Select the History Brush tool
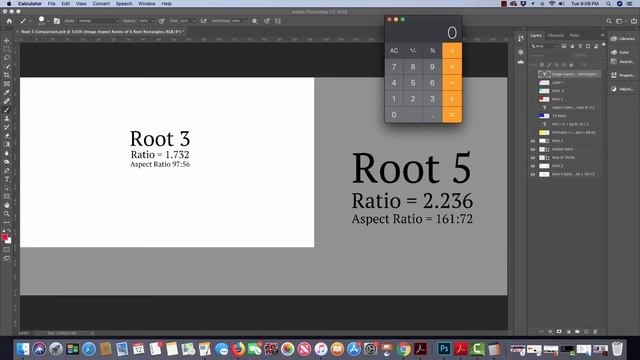The image size is (640, 360). [x=7, y=127]
